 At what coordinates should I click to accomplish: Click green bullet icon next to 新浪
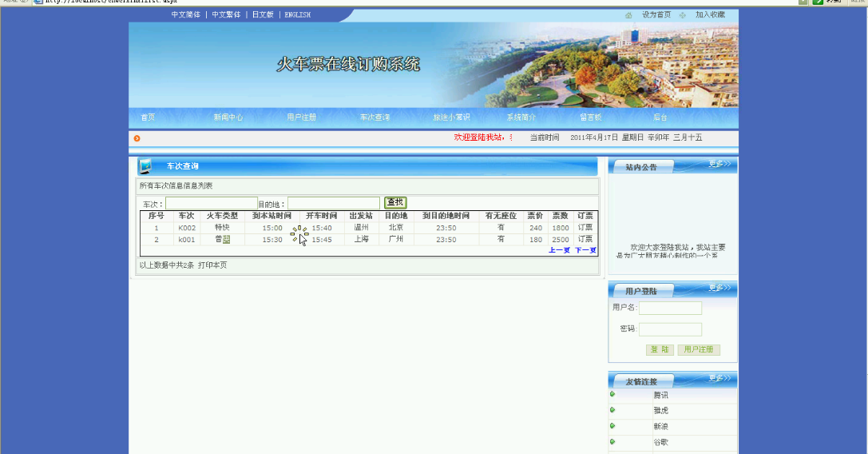[x=612, y=426]
